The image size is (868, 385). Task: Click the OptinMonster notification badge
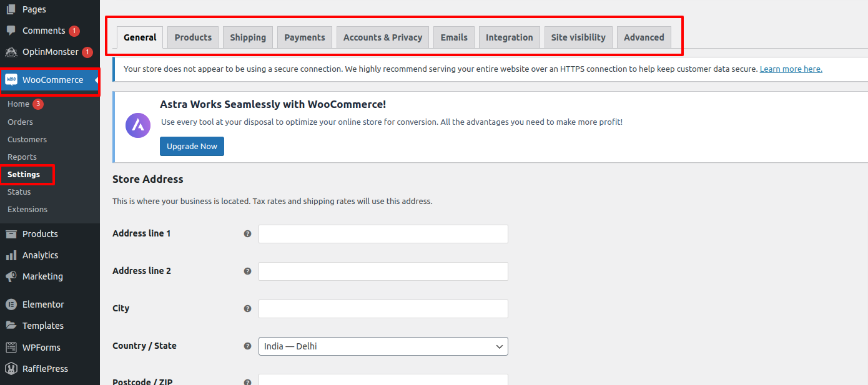click(x=87, y=52)
